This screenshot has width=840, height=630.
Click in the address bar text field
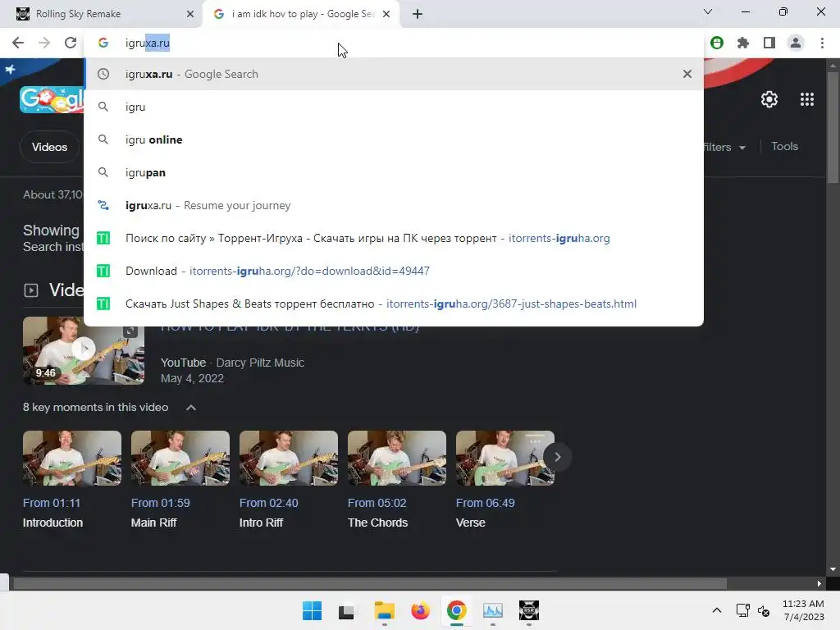click(394, 43)
